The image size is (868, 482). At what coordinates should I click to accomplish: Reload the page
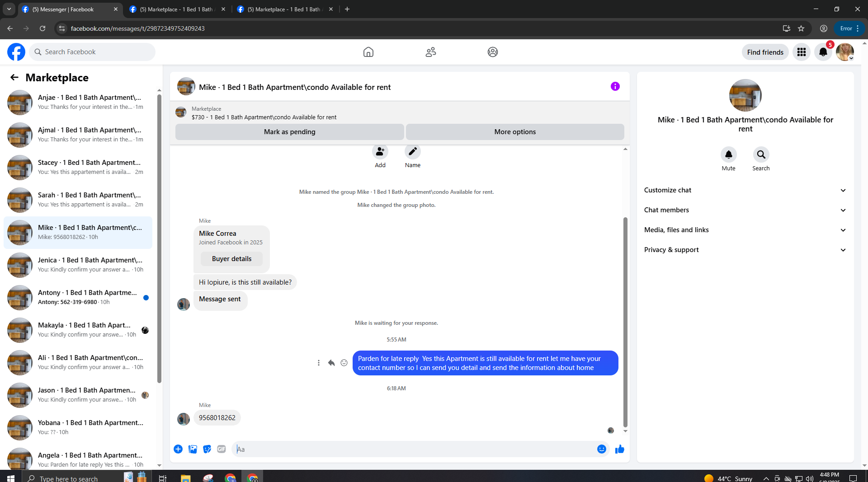coord(42,28)
